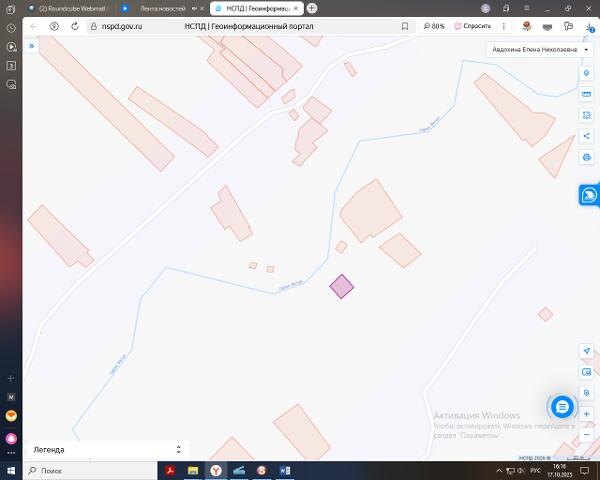The image size is (600, 480).
Task: Expand the Легенда panel
Action: coord(108,449)
